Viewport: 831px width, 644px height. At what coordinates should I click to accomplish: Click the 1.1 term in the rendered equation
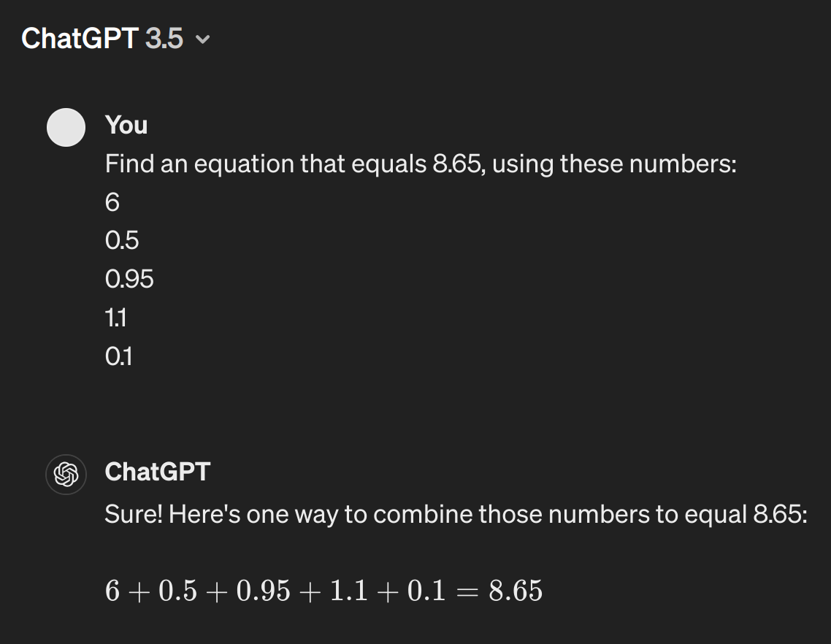[349, 591]
